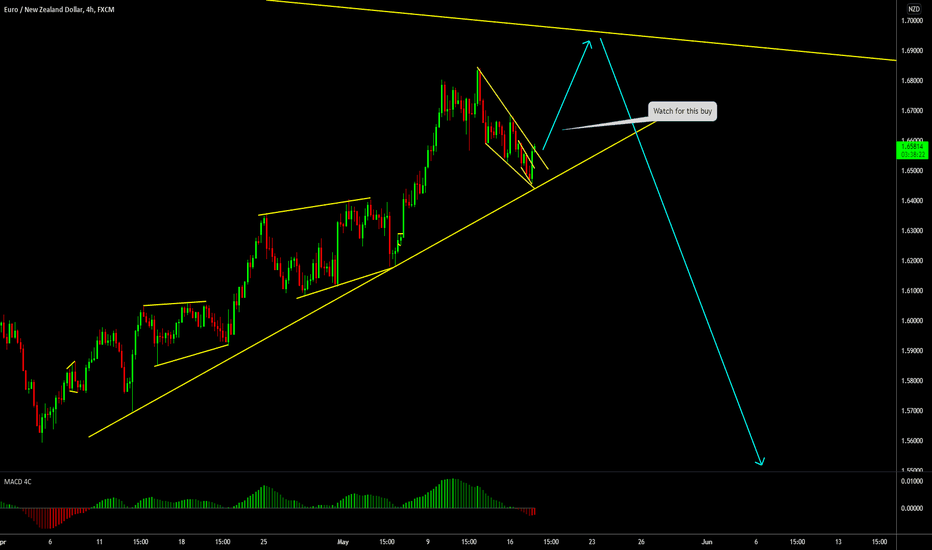Click the 1.65000 price axis label
This screenshot has height=550, width=932.
[912, 171]
